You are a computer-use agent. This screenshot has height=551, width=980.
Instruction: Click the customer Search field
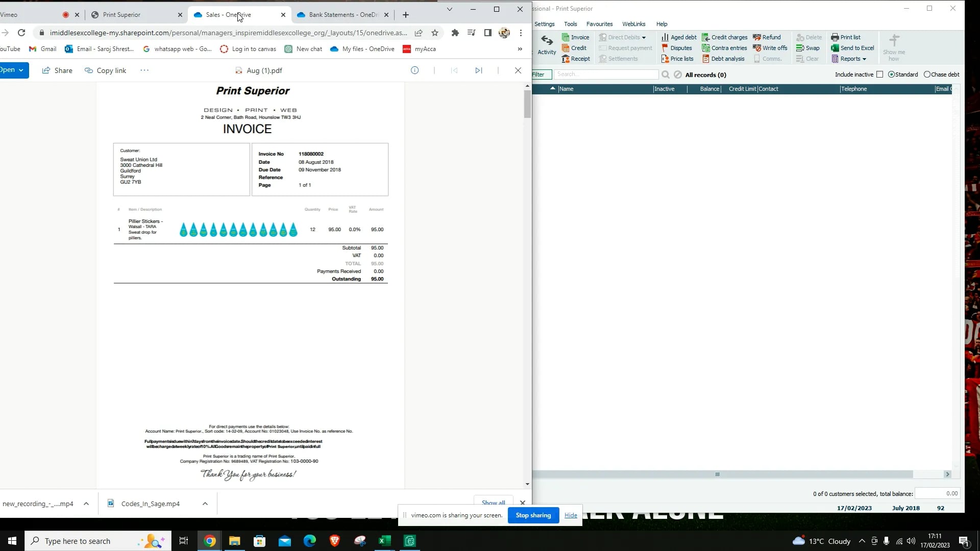click(606, 74)
